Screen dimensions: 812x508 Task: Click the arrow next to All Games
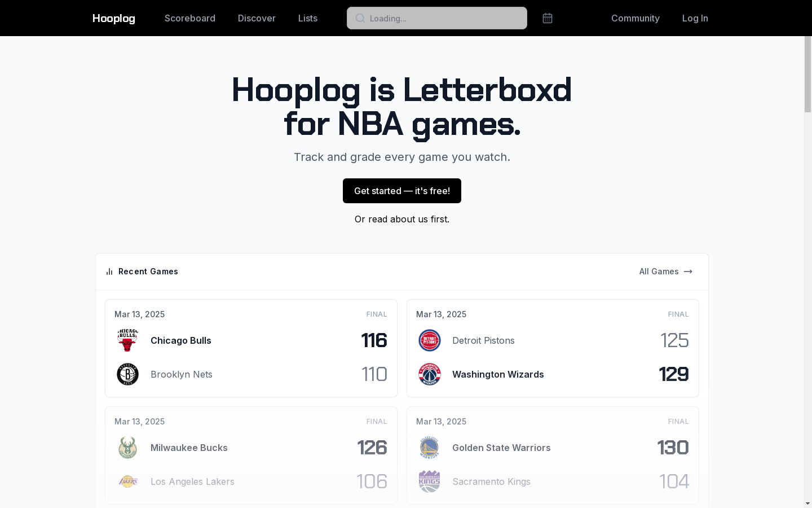click(x=688, y=271)
